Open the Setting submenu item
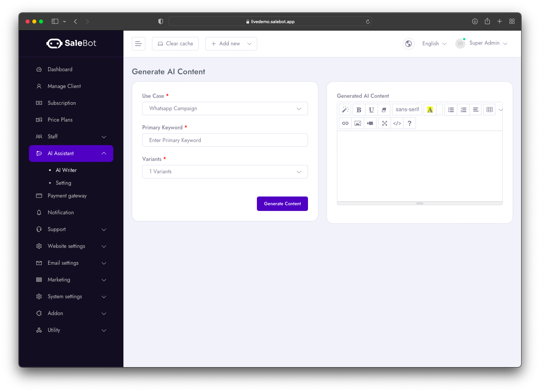The height and width of the screenshot is (392, 540). click(64, 183)
